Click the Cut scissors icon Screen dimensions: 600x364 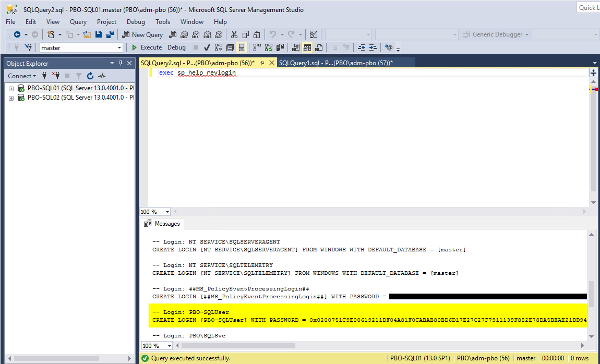pos(234,34)
